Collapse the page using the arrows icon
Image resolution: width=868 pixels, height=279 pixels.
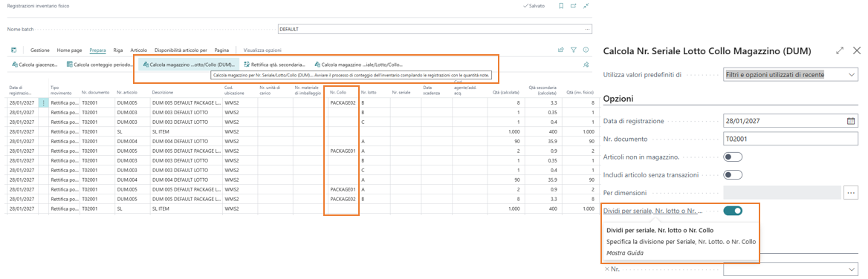point(586,5)
